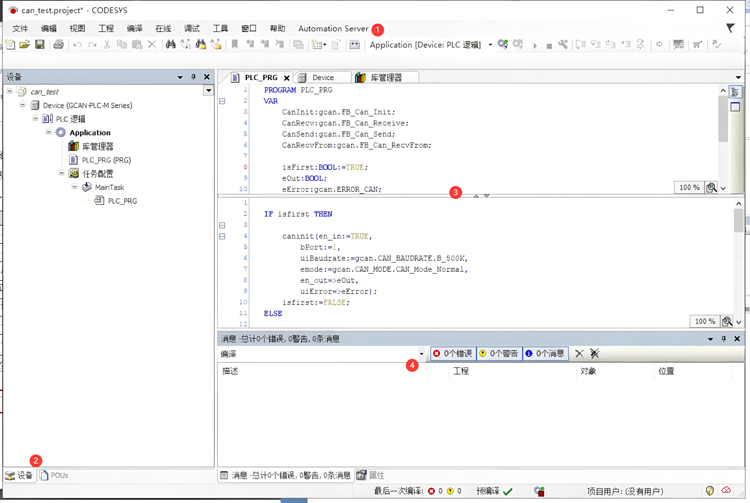
Task: Click the Save project toolbar icon
Action: (x=40, y=45)
